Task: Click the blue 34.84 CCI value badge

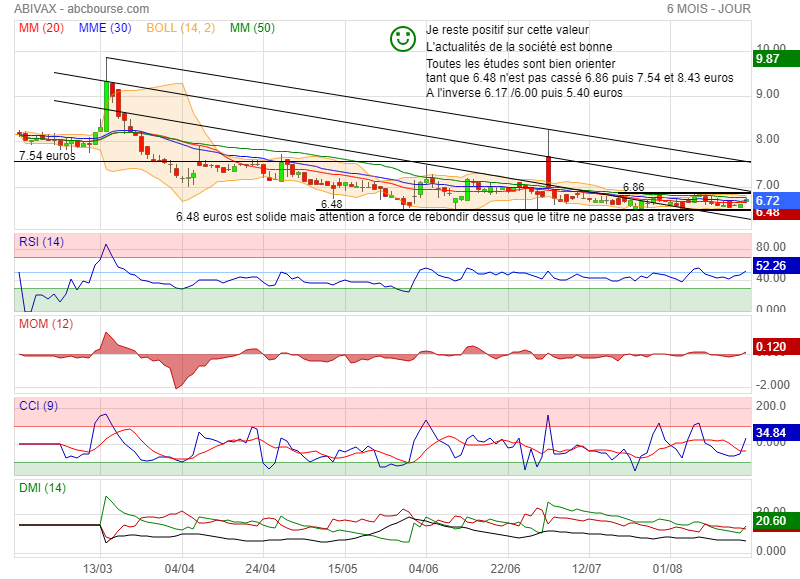Action: [x=777, y=433]
